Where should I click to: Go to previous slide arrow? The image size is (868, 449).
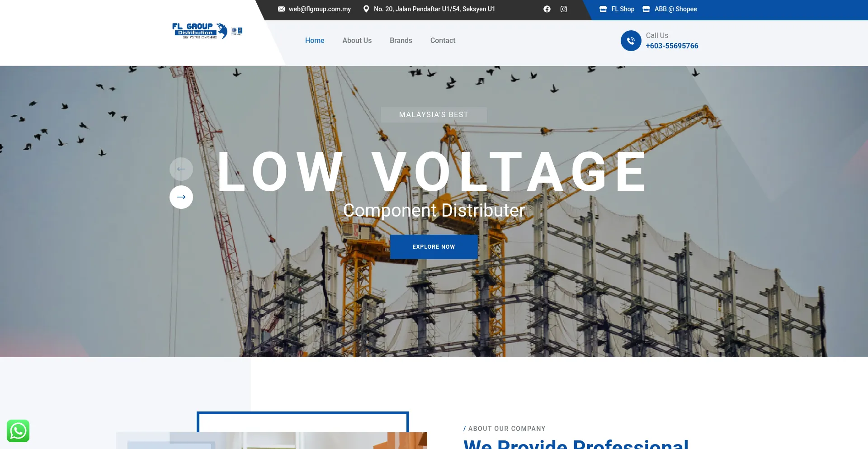[x=181, y=169]
